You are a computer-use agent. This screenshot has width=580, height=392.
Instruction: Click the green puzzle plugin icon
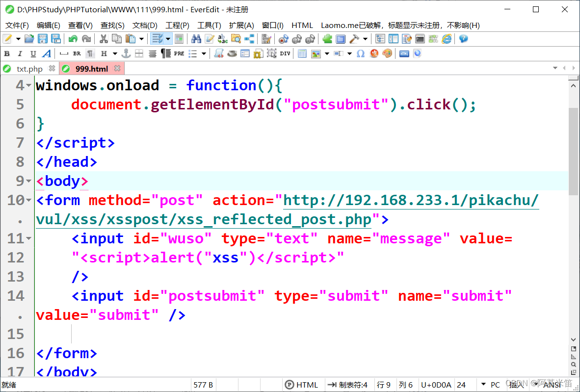[327, 38]
